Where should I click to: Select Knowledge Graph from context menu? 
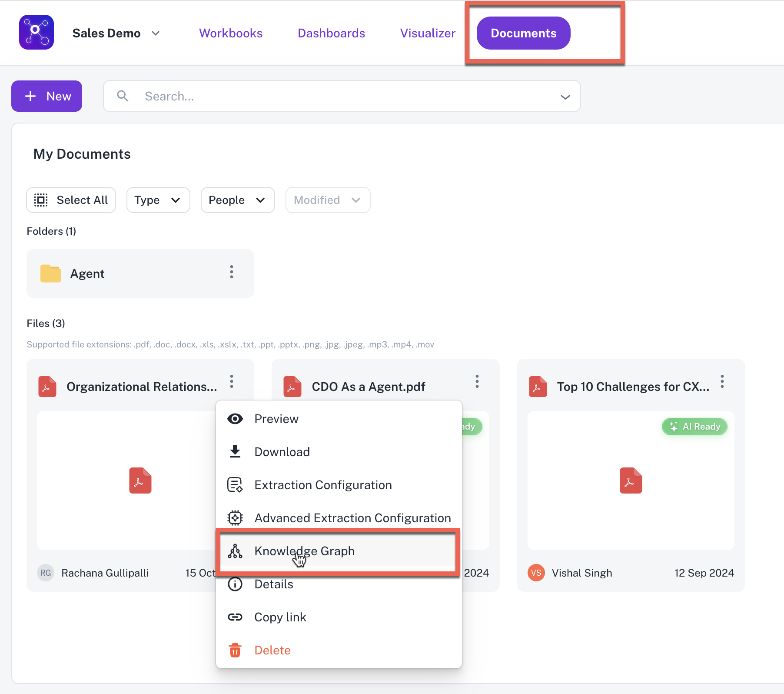[x=304, y=551]
